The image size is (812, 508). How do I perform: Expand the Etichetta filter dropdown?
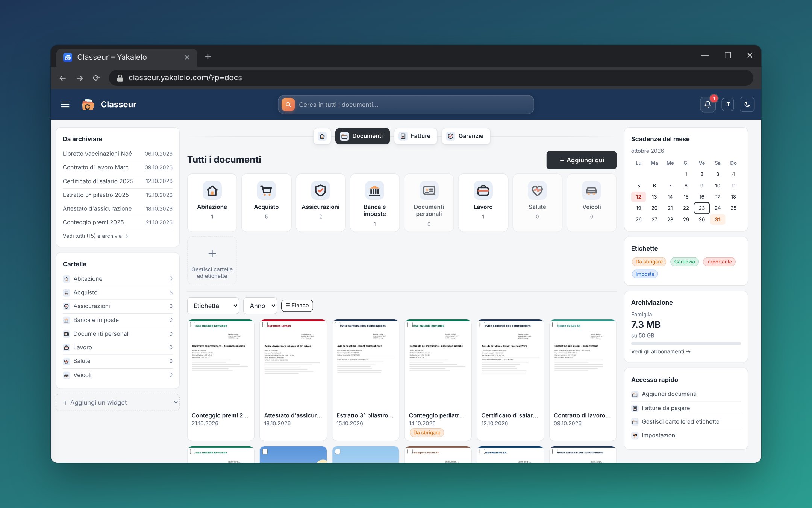(213, 306)
